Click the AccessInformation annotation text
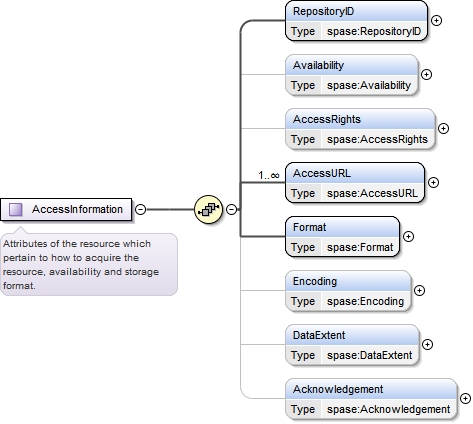Screen dimensions: 473x424 pyautogui.click(x=81, y=265)
